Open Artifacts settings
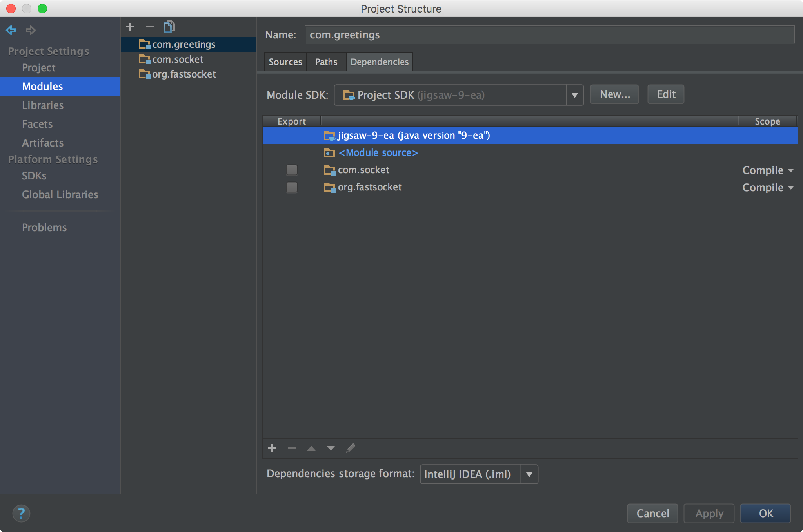Viewport: 803px width, 532px height. (x=43, y=143)
